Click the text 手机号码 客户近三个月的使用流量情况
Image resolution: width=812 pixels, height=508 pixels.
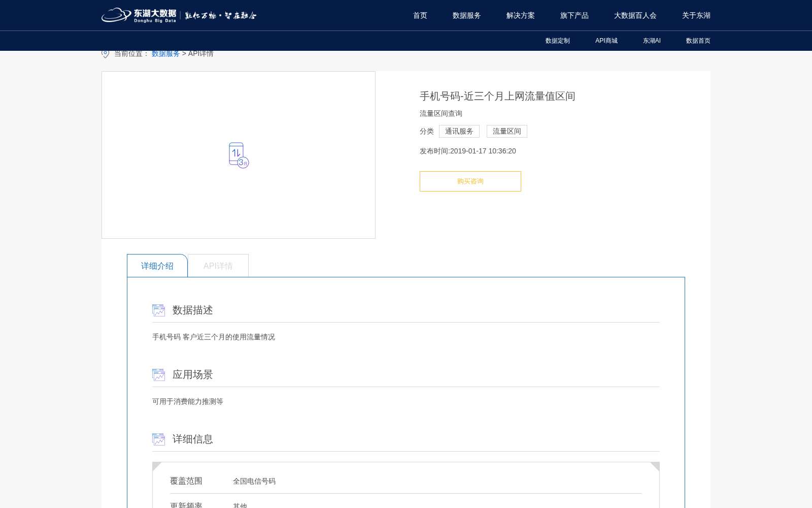pos(214,337)
